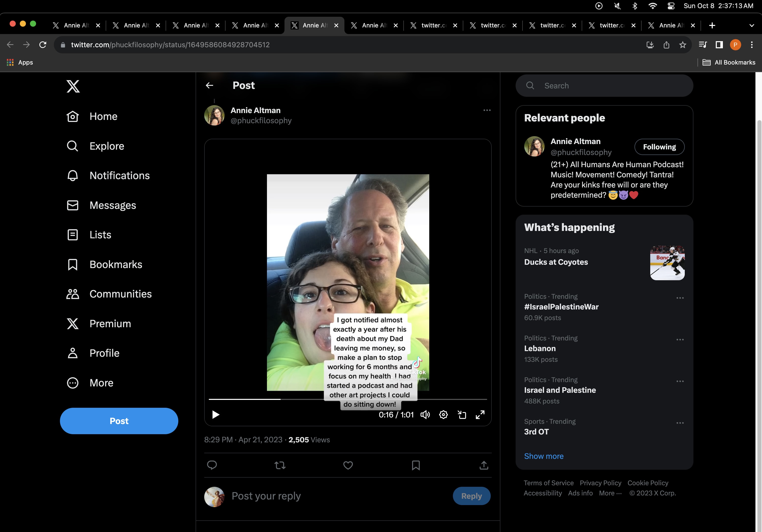The height and width of the screenshot is (532, 762).
Task: Open the post's three-dot more menu
Action: (x=487, y=110)
